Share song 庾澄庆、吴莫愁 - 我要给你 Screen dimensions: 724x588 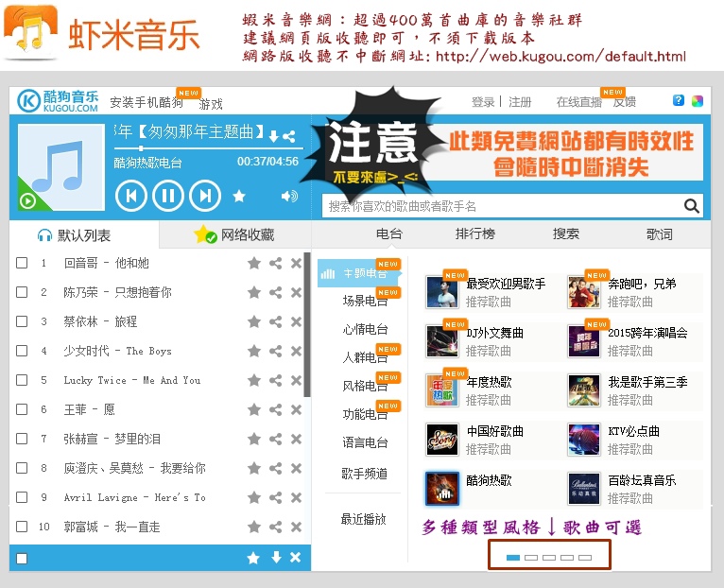[x=276, y=468]
